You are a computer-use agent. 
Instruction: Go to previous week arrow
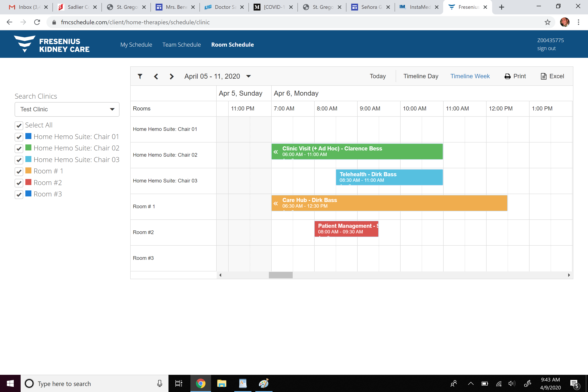point(156,76)
